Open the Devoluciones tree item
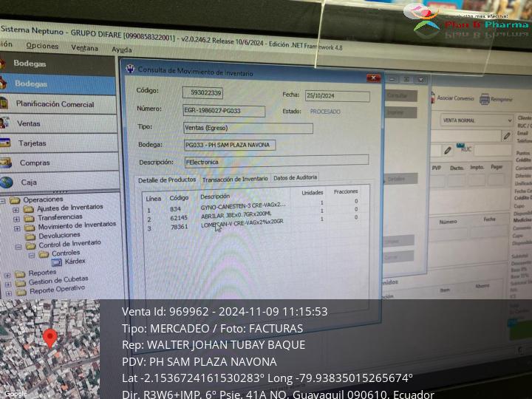The height and width of the screenshot is (399, 532). click(x=59, y=235)
